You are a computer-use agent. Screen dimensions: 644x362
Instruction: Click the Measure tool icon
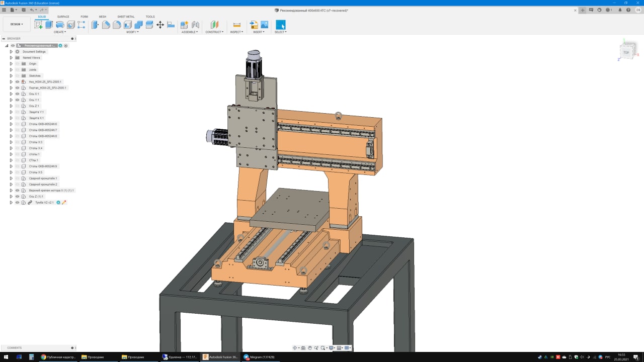coord(236,25)
